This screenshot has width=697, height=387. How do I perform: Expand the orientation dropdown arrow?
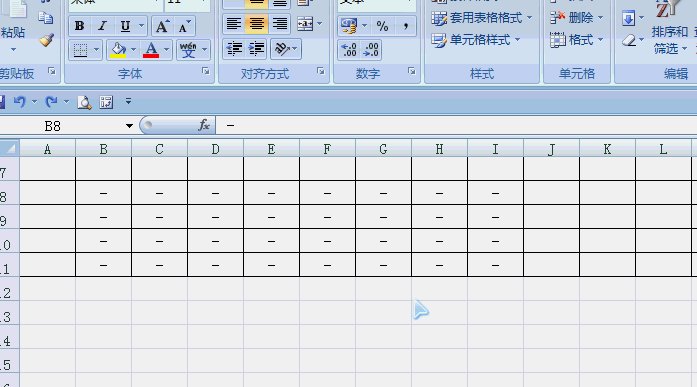coord(295,49)
